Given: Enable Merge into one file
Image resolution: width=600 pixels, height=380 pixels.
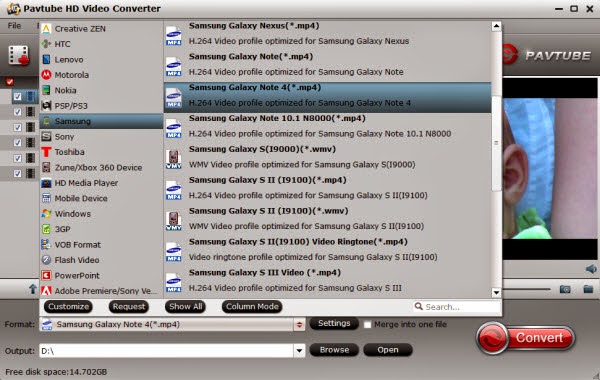Looking at the screenshot, I should [367, 325].
